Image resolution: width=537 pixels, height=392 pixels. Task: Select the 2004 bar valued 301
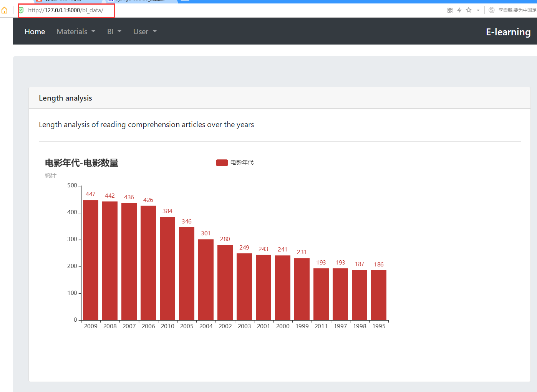click(206, 280)
